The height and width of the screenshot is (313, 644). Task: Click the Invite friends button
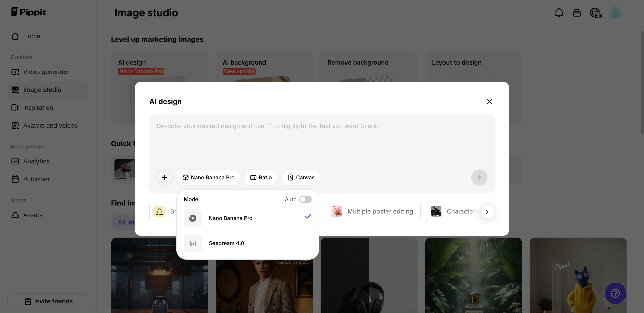[x=48, y=301]
